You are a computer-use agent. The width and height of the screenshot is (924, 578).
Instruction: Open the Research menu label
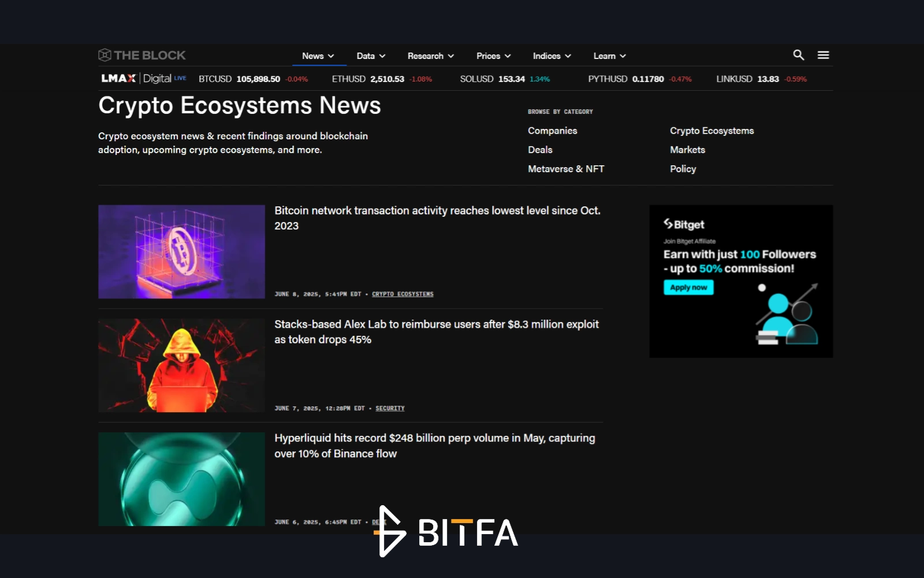[x=426, y=56]
